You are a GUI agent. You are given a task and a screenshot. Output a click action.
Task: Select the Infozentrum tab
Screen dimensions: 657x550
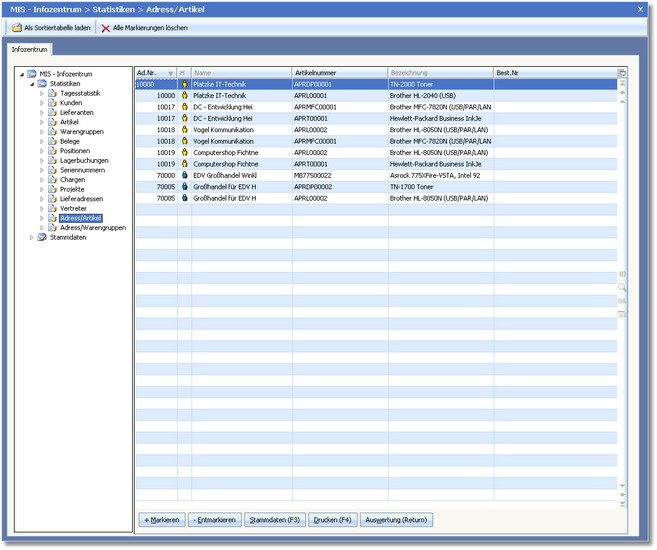pyautogui.click(x=30, y=48)
